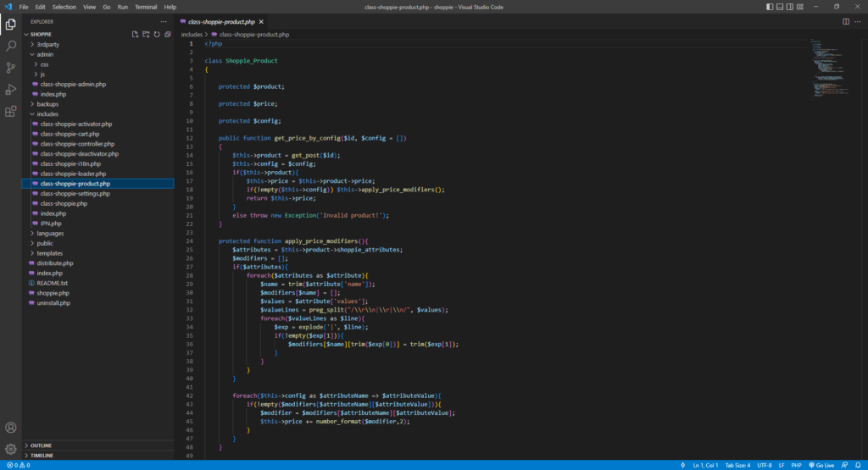Toggle the primary side bar layout icon
Viewport: 868px width, 470px height.
pyautogui.click(x=770, y=7)
